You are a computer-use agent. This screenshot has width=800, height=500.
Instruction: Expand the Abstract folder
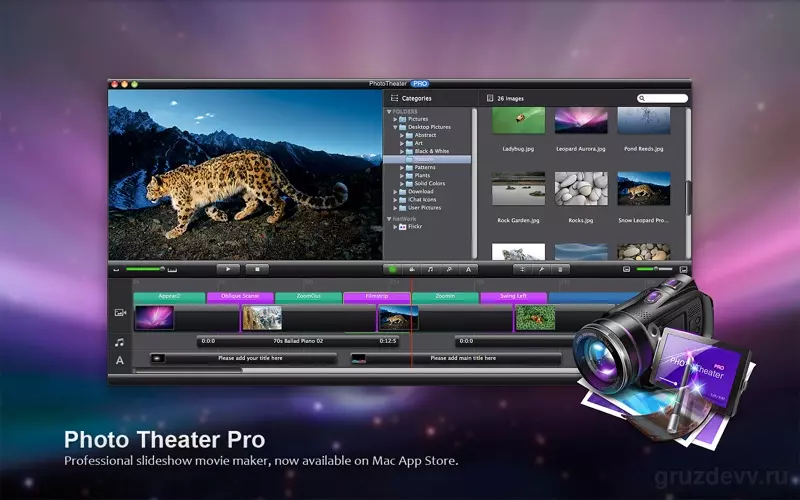tap(402, 135)
